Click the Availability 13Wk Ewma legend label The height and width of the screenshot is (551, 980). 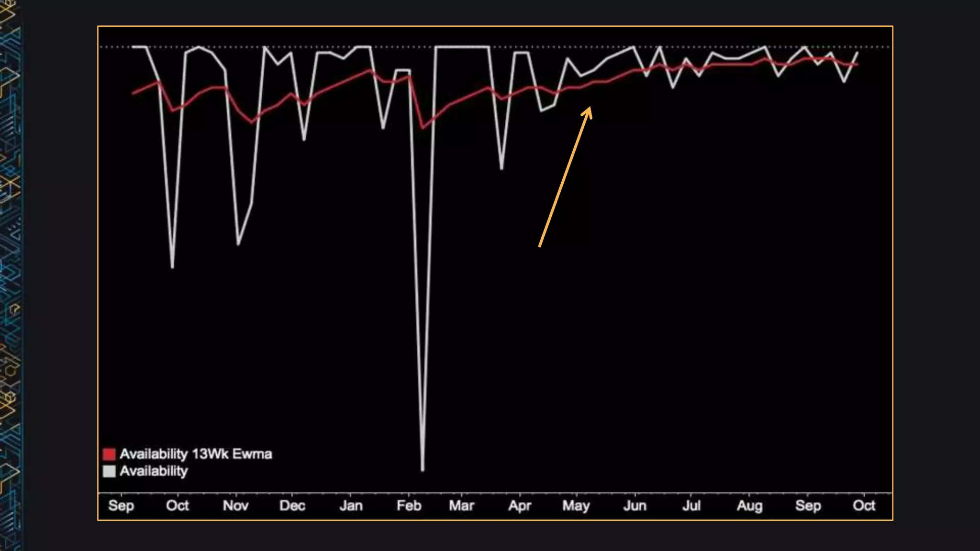click(196, 454)
